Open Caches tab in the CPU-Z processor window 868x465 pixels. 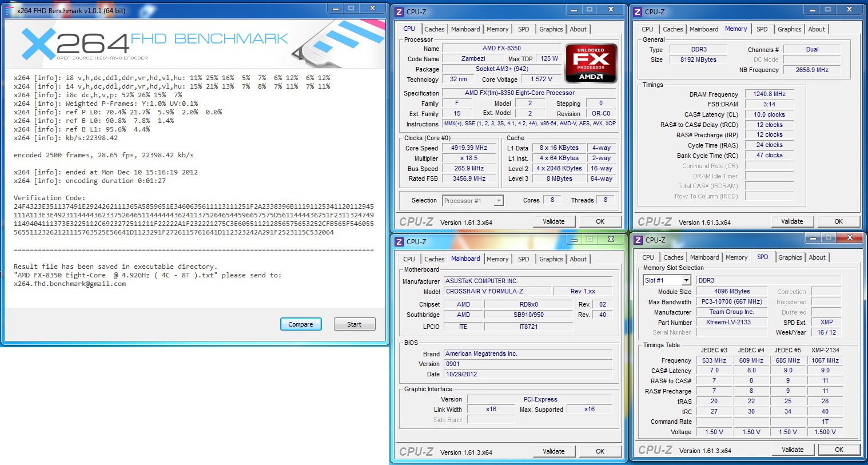tap(435, 29)
